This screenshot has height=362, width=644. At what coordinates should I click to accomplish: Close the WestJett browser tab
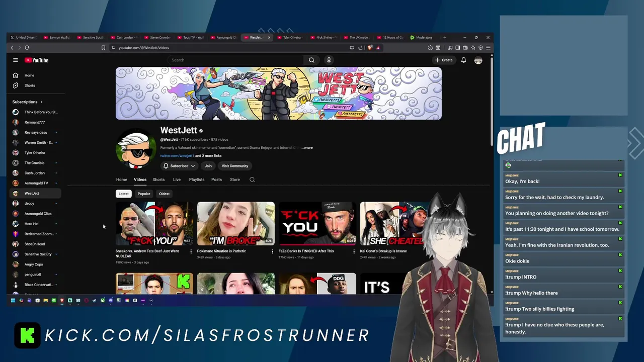click(269, 37)
